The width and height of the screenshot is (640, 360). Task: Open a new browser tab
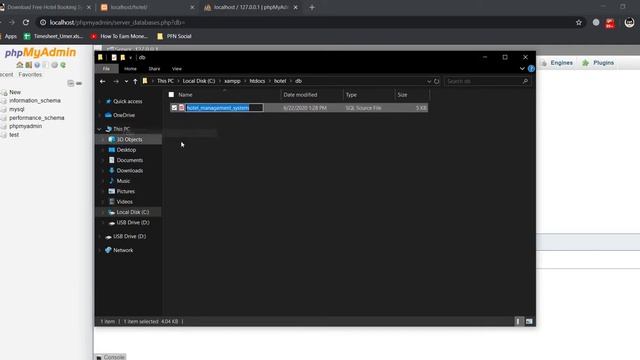(x=312, y=7)
